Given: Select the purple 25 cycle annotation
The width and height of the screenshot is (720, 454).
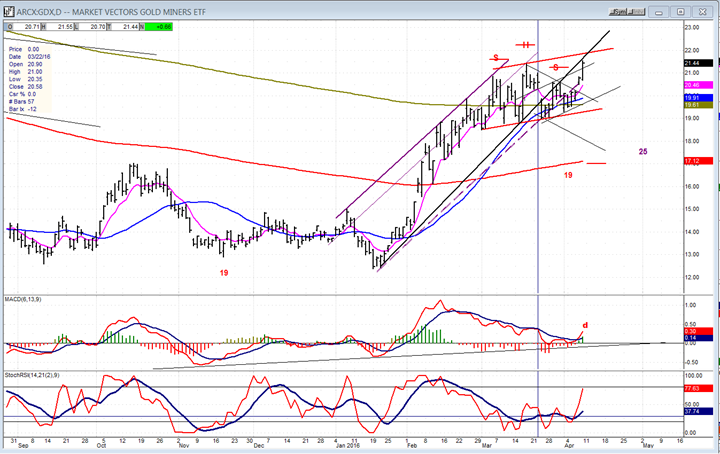Looking at the screenshot, I should tap(643, 151).
